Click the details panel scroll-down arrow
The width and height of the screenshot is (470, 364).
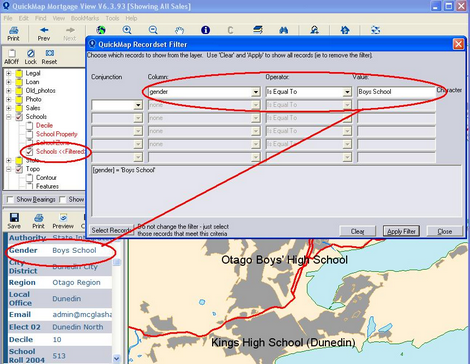(116, 359)
